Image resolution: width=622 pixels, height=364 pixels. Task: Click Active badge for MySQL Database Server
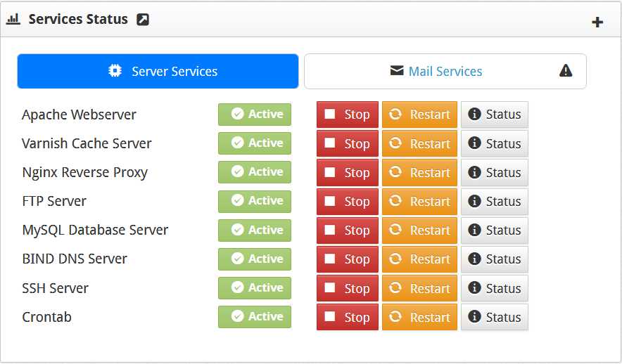(255, 230)
